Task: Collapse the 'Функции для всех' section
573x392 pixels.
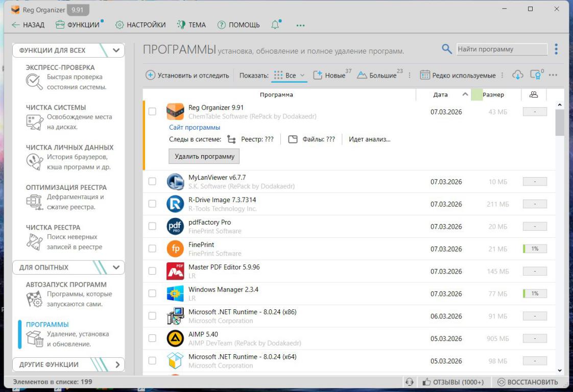Action: (x=116, y=51)
